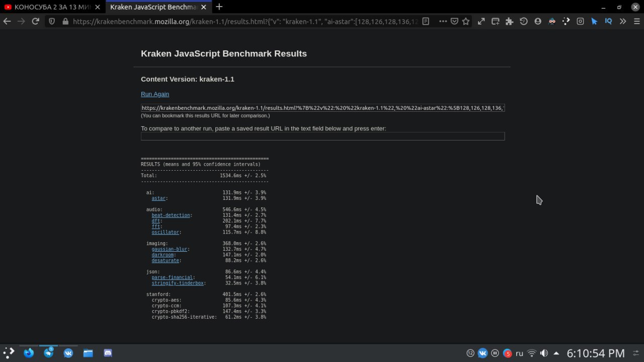This screenshot has height=362, width=644.
Task: Open the history clock icon
Action: 524,22
